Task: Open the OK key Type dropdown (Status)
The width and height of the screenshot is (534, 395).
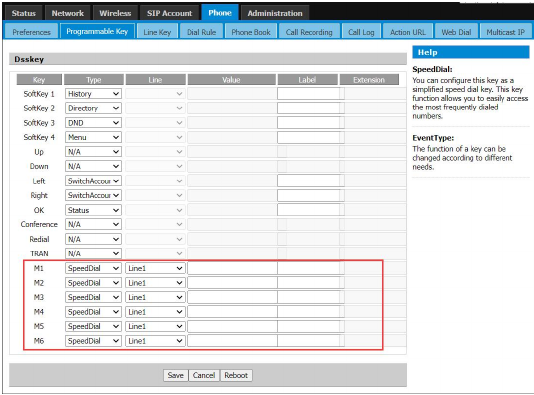Action: pyautogui.click(x=93, y=210)
